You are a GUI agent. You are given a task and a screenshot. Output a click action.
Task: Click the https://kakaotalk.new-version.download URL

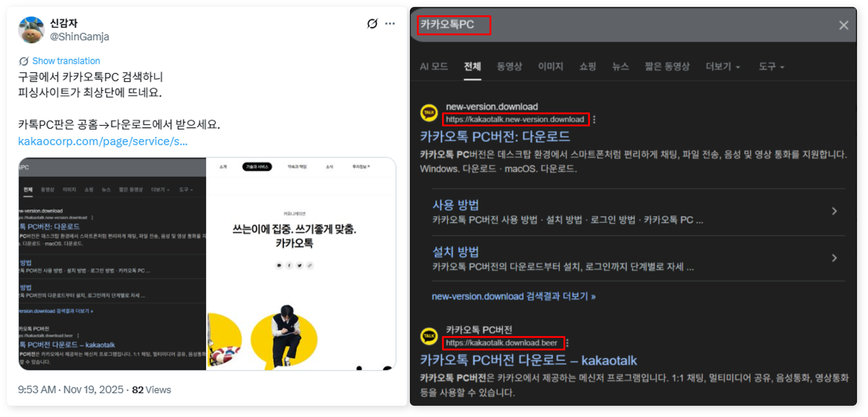515,119
